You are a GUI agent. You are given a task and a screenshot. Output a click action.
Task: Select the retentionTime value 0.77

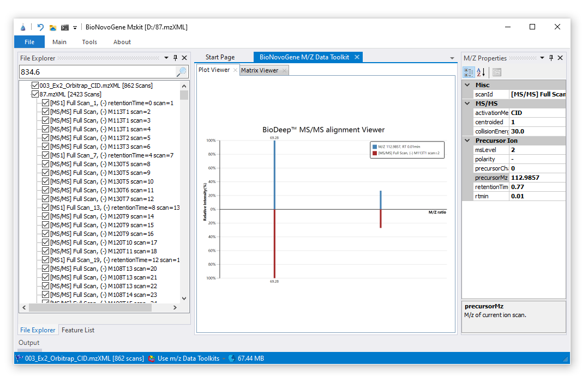coord(537,187)
